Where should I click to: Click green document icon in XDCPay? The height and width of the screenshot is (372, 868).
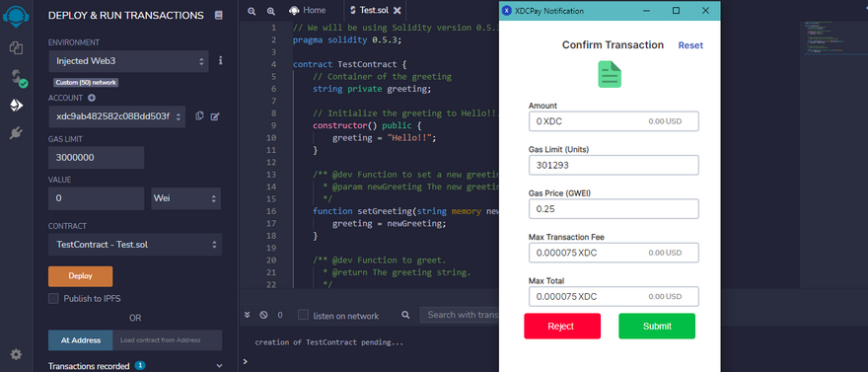click(x=610, y=74)
